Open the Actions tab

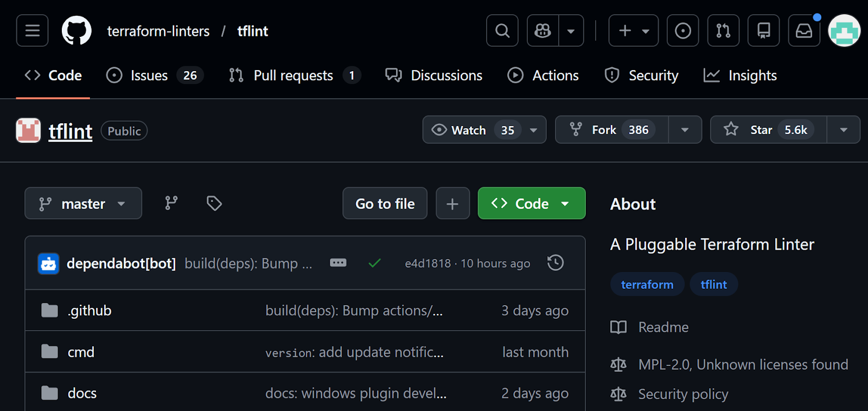[543, 75]
